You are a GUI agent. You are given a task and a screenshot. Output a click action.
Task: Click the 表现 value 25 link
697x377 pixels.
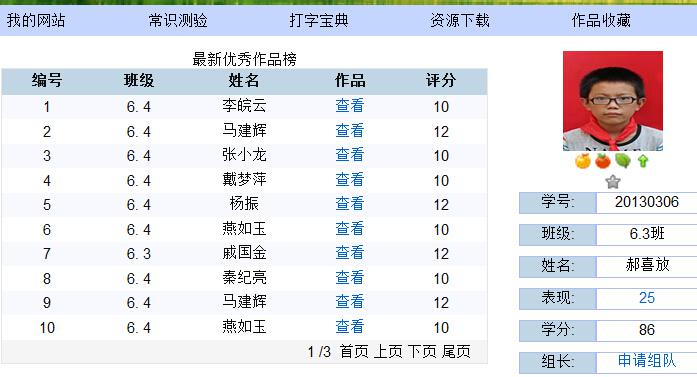coord(647,298)
